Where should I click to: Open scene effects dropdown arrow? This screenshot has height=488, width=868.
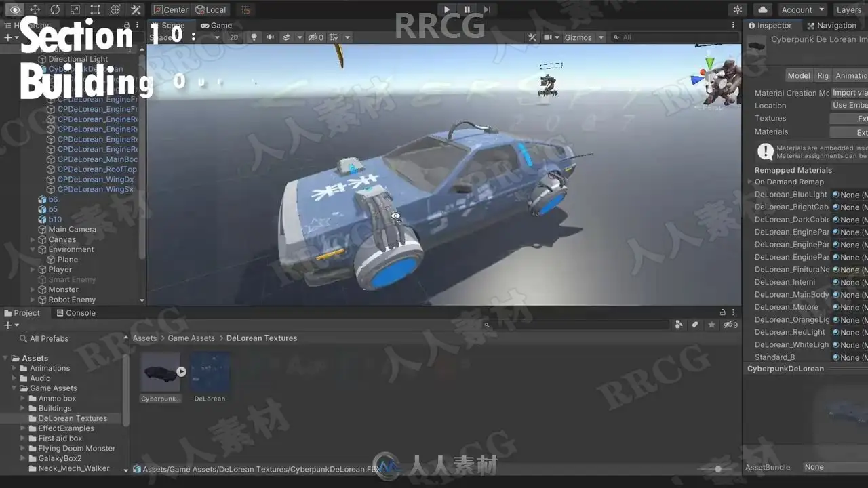[x=299, y=37]
